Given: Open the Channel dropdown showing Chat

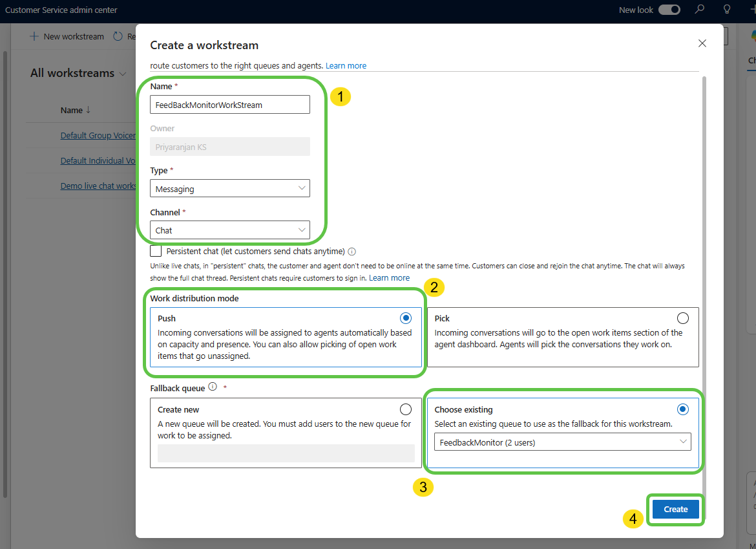Looking at the screenshot, I should 229,230.
